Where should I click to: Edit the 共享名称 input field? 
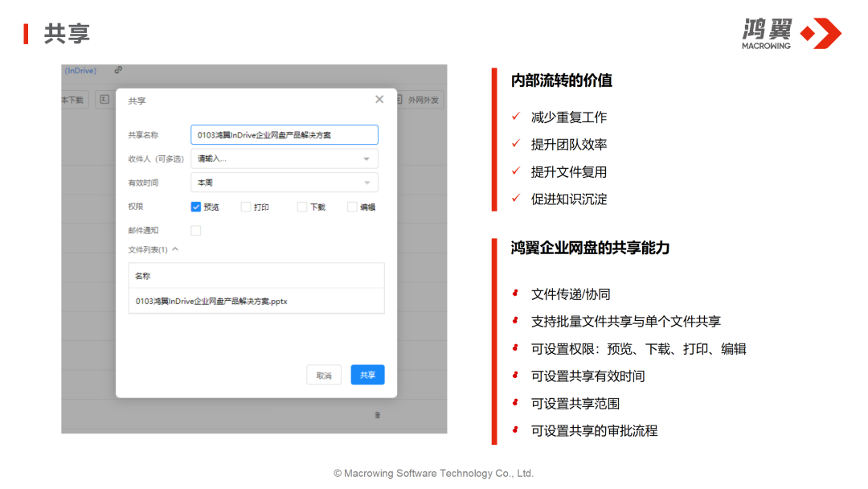(284, 135)
